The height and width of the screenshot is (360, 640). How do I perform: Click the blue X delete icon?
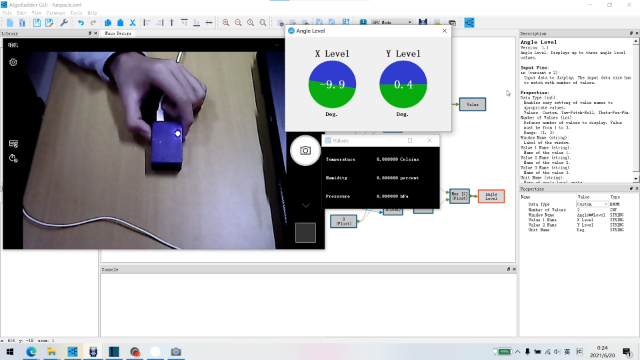click(133, 23)
